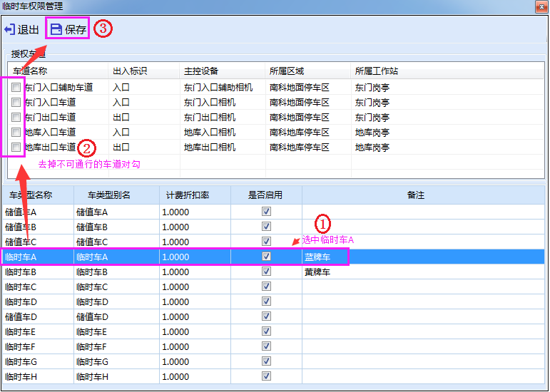The width and height of the screenshot is (550, 392).
Task: Select the 临时车E row name cell
Action: click(38, 331)
